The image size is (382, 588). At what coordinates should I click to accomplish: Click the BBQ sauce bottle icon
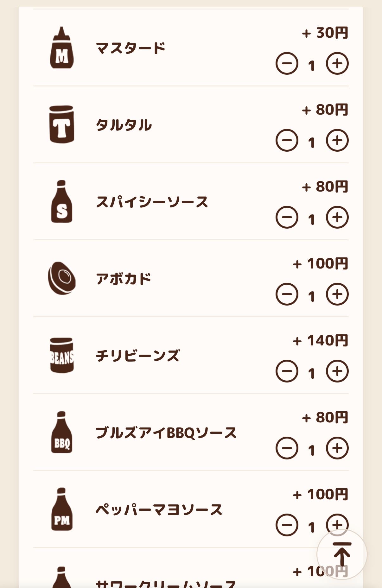62,433
